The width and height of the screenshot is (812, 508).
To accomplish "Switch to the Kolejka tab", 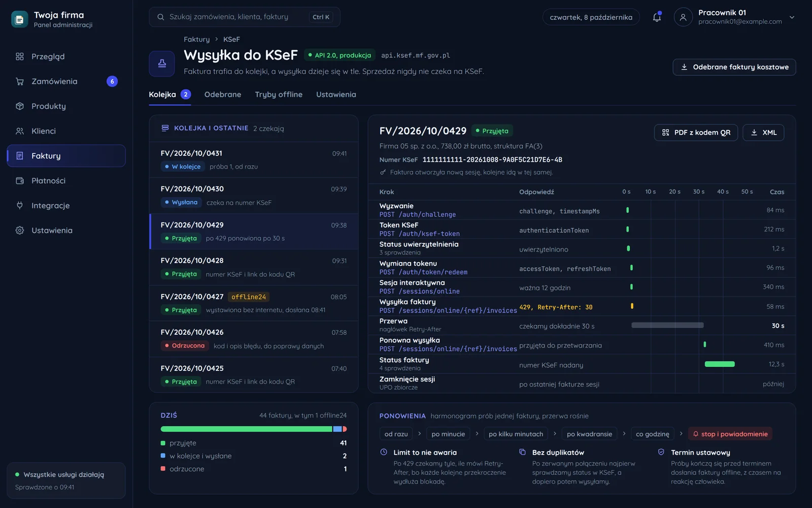I will [x=170, y=94].
